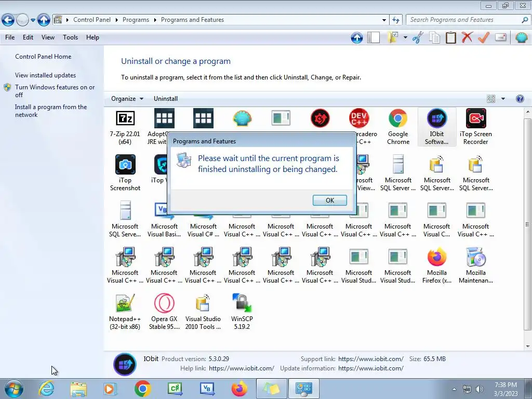Open the File menu

click(x=10, y=37)
